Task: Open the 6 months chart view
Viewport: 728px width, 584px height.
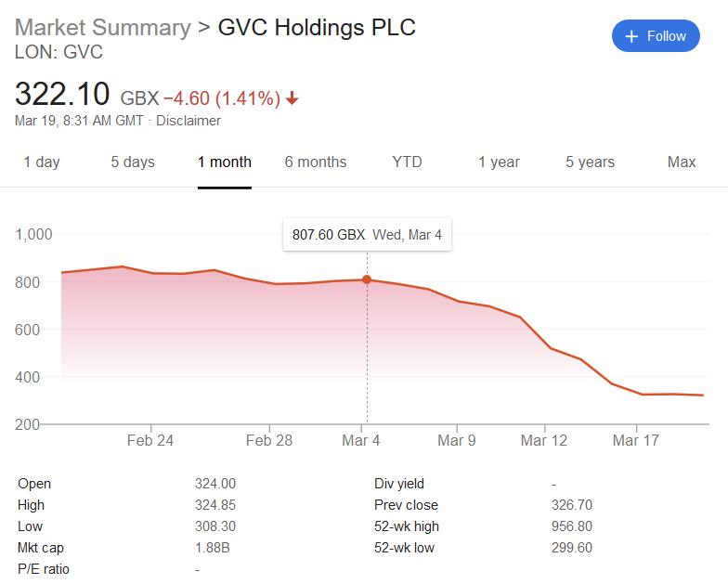Action: [316, 162]
